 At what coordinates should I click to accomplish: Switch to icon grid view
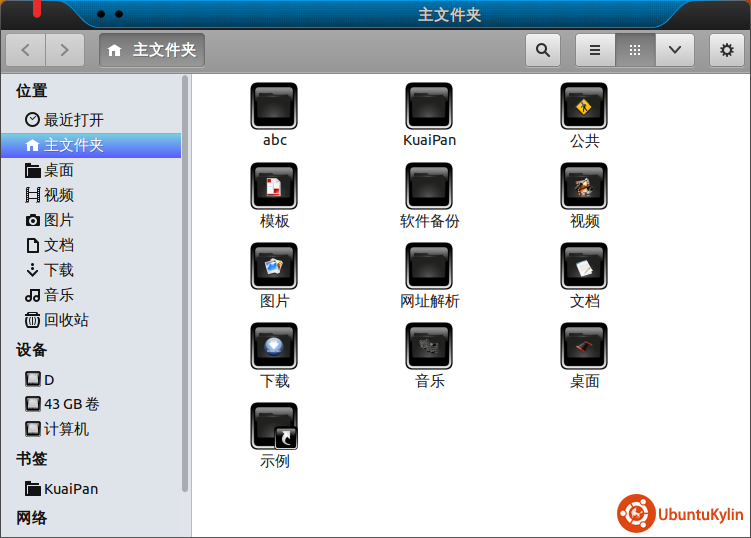click(x=635, y=50)
